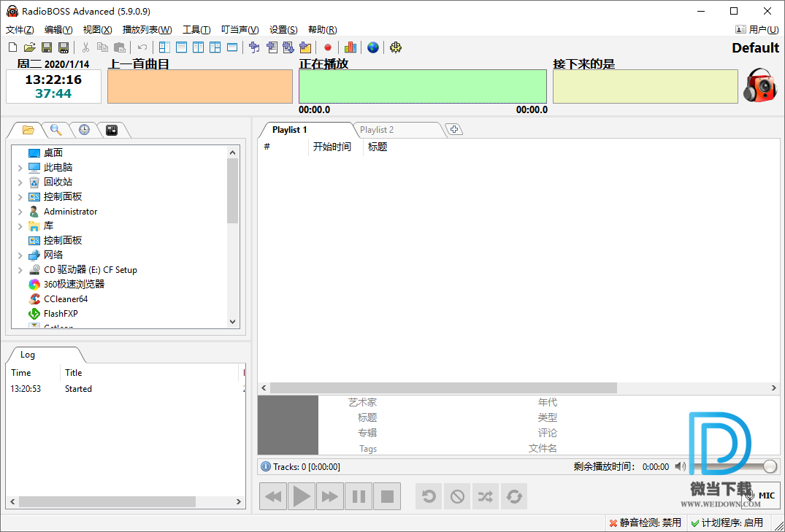Start playback with the Play button

point(302,496)
